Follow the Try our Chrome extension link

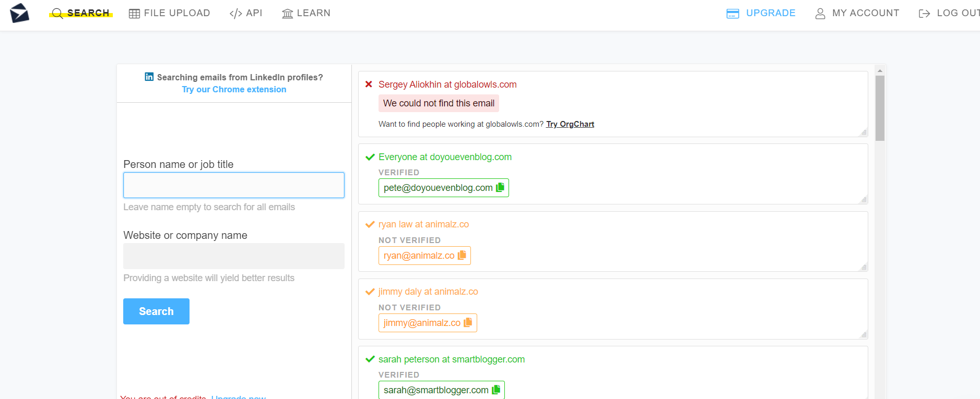click(x=234, y=89)
